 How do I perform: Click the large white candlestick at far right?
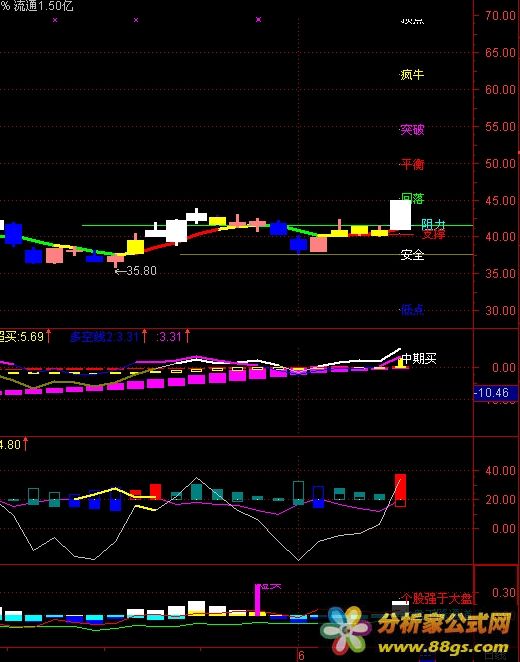pos(400,215)
